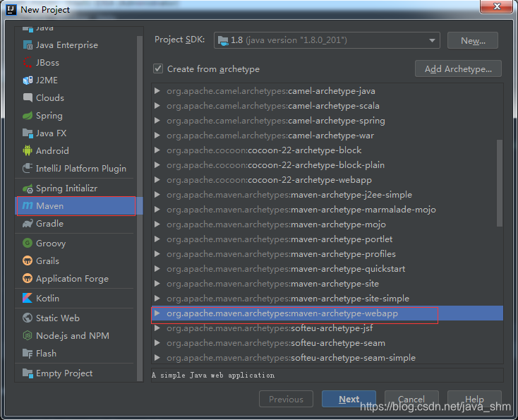Click the Empty Project folder icon
The image size is (518, 420).
[x=28, y=373]
